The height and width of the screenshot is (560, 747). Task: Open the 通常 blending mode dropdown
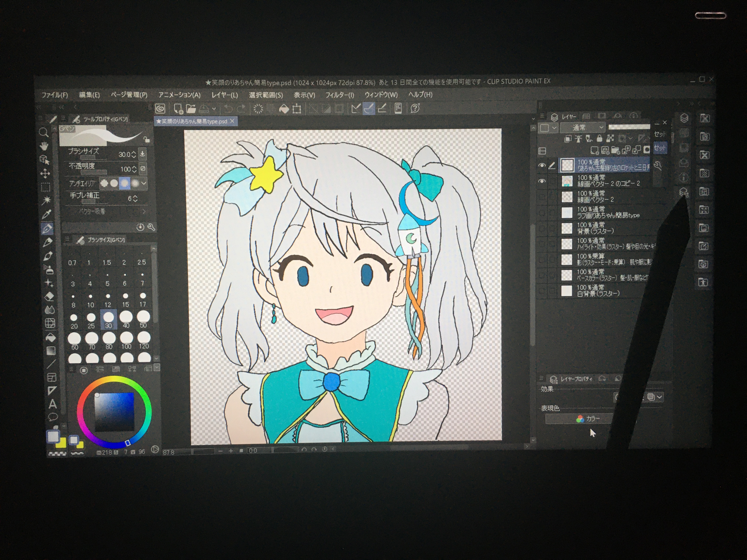coord(582,128)
